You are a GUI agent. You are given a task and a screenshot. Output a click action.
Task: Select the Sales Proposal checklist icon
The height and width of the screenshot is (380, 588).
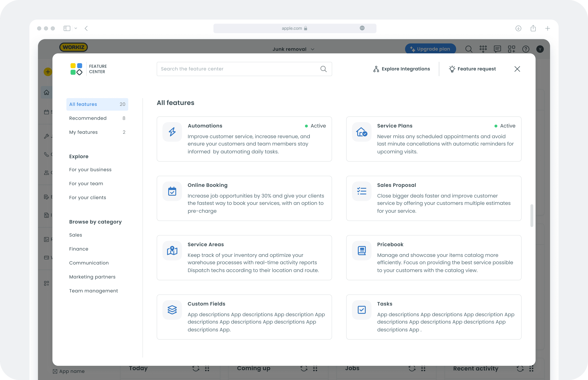point(361,191)
